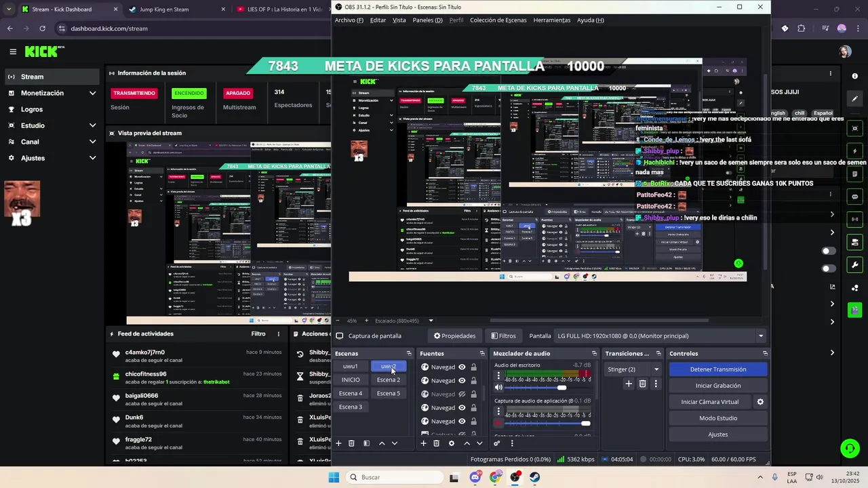Open virtual camera settings gear

click(x=760, y=402)
